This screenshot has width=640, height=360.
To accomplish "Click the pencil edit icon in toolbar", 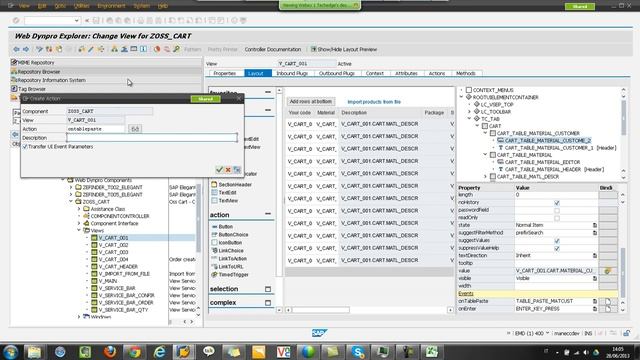I will pyautogui.click(x=91, y=49).
